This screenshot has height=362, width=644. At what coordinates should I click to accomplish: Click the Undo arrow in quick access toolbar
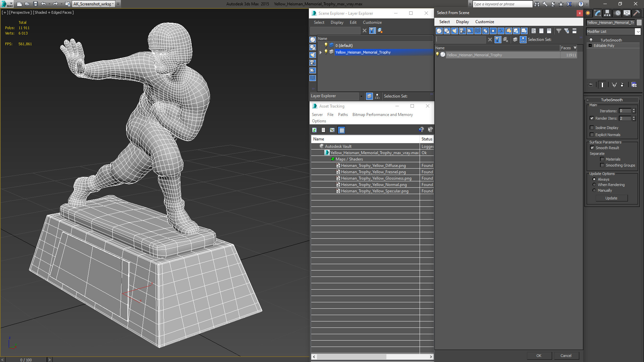coord(44,4)
